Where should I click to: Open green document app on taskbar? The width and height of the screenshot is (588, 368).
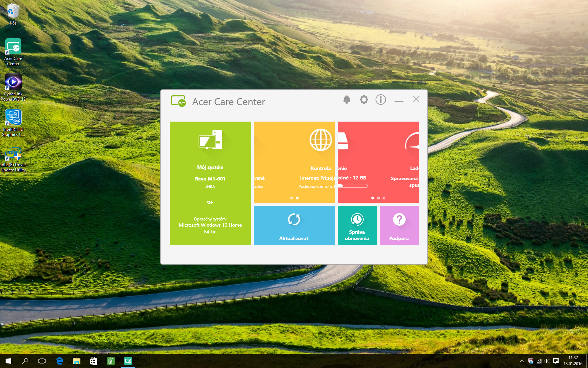pos(111,361)
